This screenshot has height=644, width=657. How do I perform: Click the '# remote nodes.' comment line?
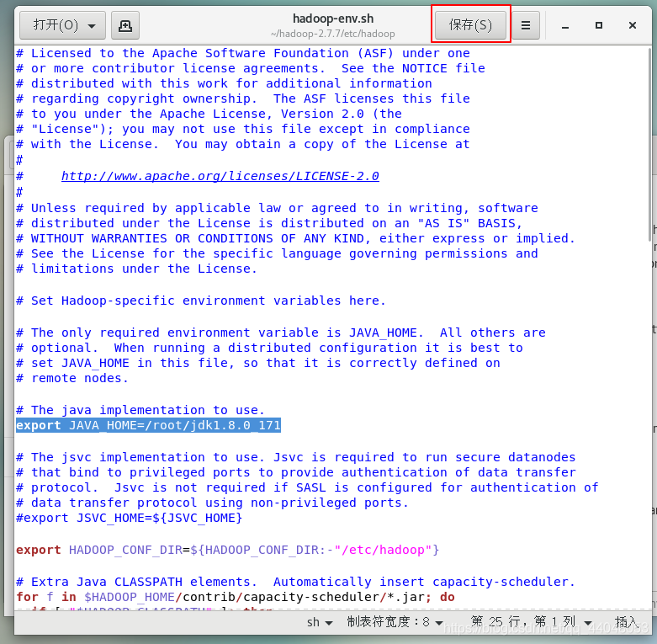(x=72, y=378)
